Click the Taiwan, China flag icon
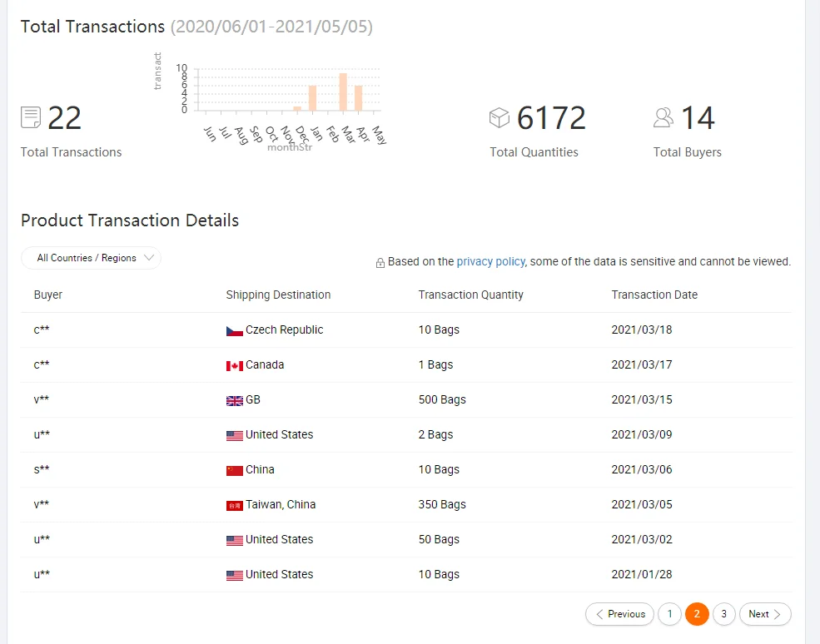This screenshot has height=644, width=820. [x=235, y=505]
